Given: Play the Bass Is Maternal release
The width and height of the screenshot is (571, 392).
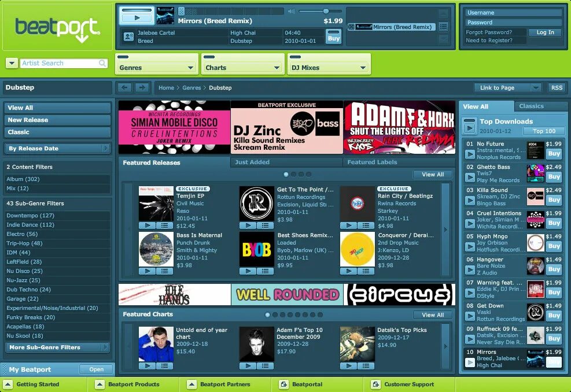Looking at the screenshot, I should point(147,271).
